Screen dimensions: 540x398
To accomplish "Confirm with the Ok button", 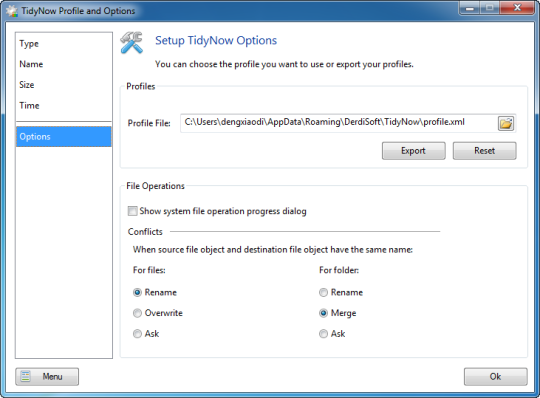I will (495, 377).
